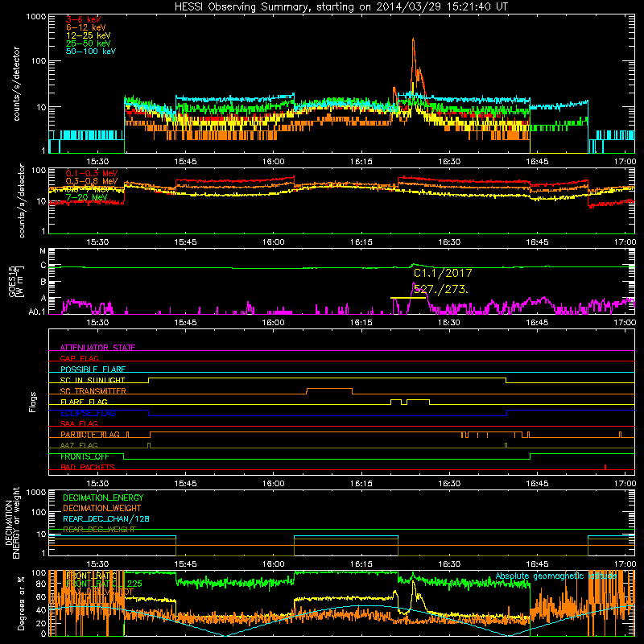Select the ATTENUATOR_STATE flag label
The width and height of the screenshot is (644, 644).
[97, 348]
